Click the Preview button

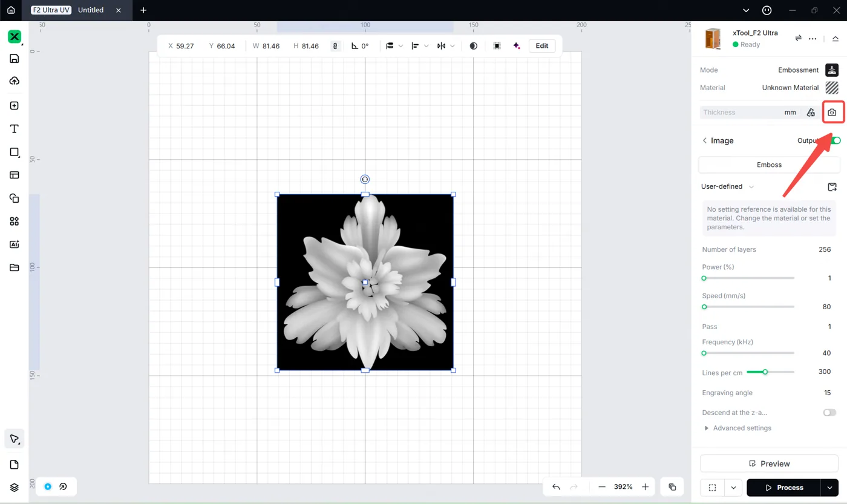click(769, 463)
